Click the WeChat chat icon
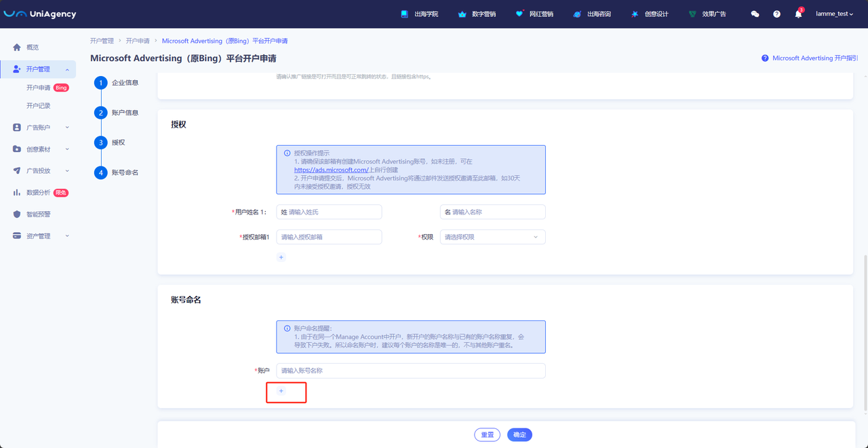 pos(755,14)
